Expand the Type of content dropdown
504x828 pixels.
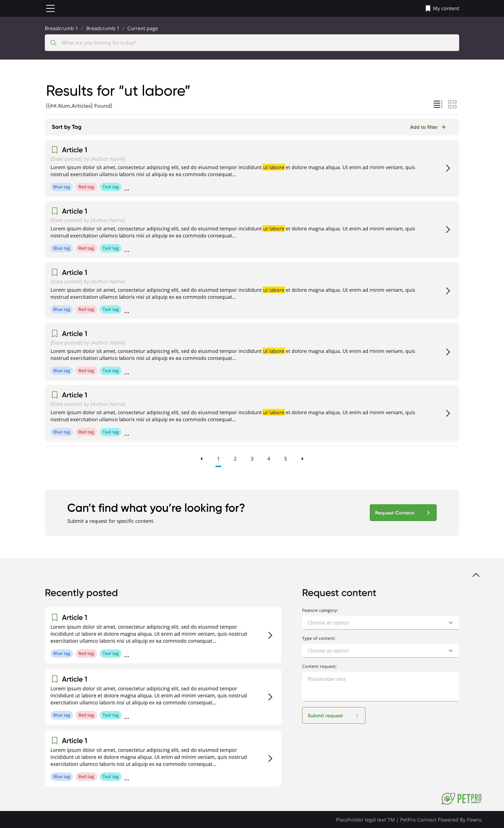[x=380, y=651]
